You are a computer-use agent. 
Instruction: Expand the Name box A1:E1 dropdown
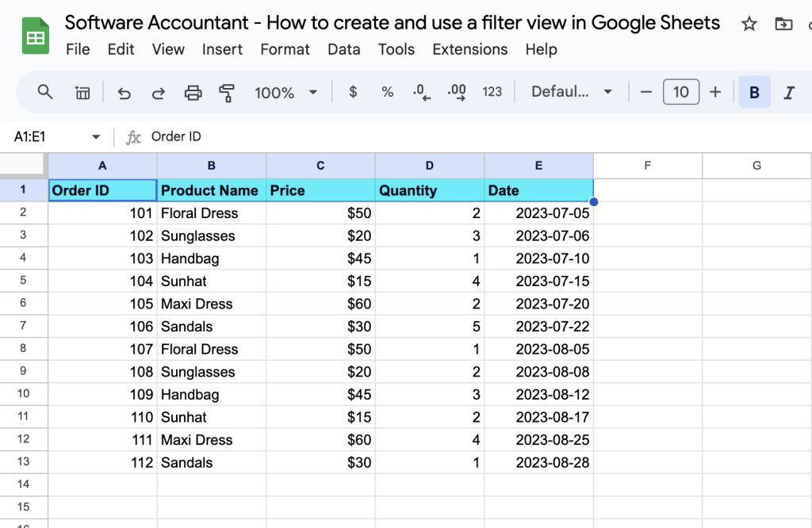(x=96, y=137)
